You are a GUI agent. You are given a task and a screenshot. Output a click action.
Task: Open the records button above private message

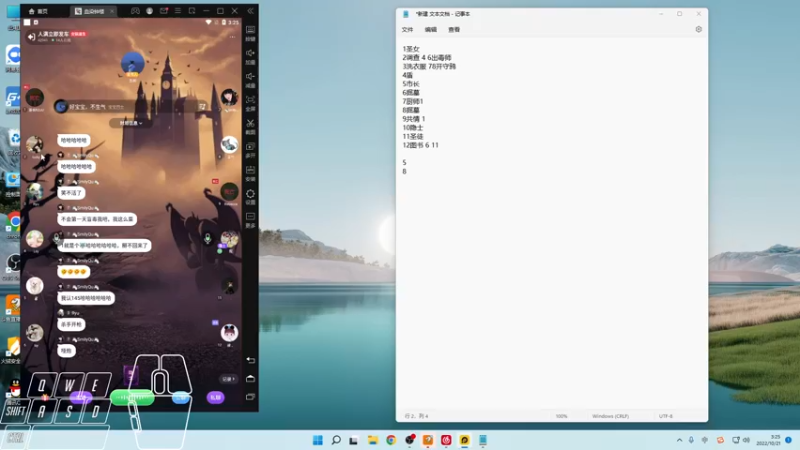pos(228,379)
